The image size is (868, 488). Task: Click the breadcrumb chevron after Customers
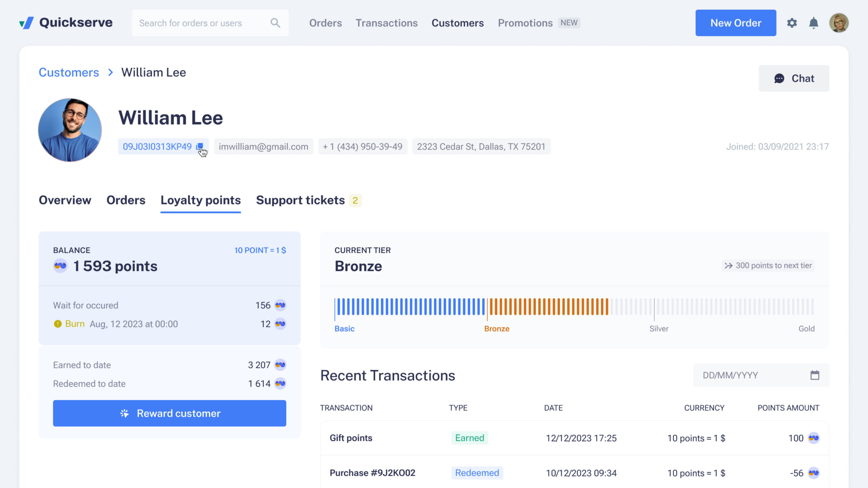(x=110, y=73)
